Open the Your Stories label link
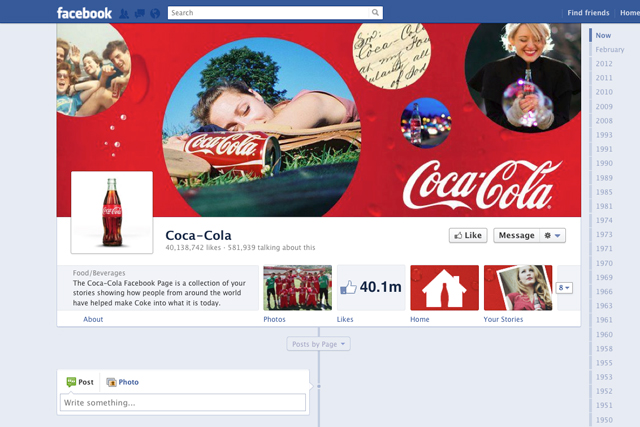Viewport: 640px width, 427px height. pyautogui.click(x=503, y=319)
